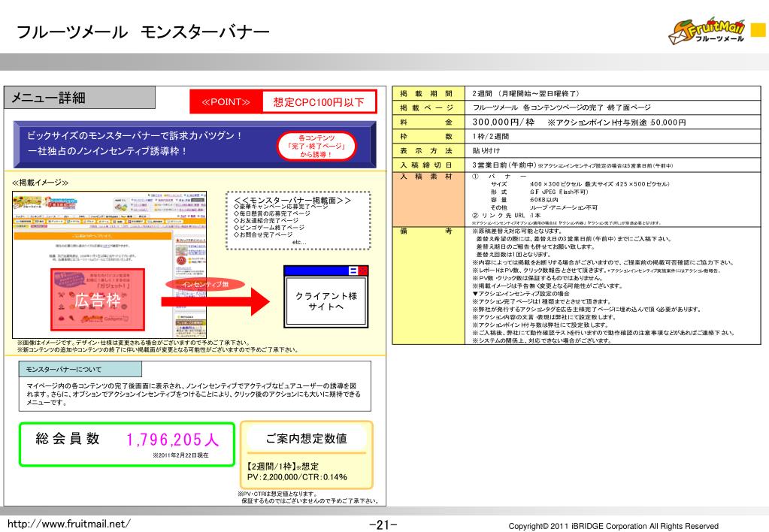
Task: Click the 【2週間/1枠】※想定 line
Action: (x=283, y=467)
